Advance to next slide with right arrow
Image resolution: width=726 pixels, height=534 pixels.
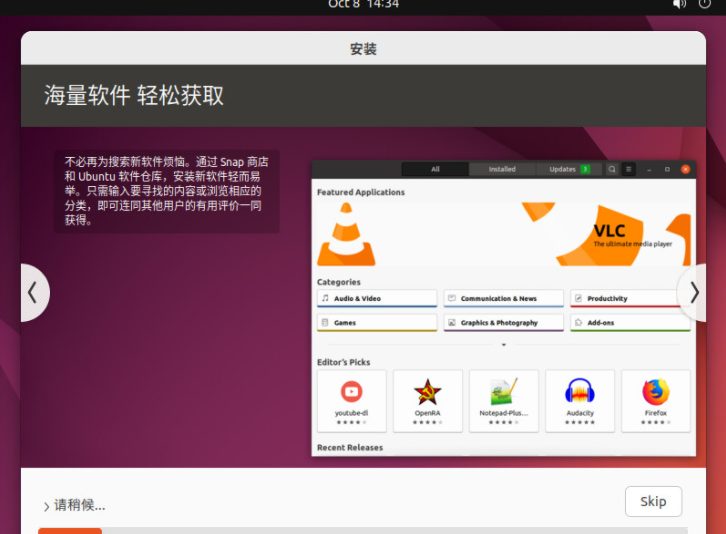point(694,293)
